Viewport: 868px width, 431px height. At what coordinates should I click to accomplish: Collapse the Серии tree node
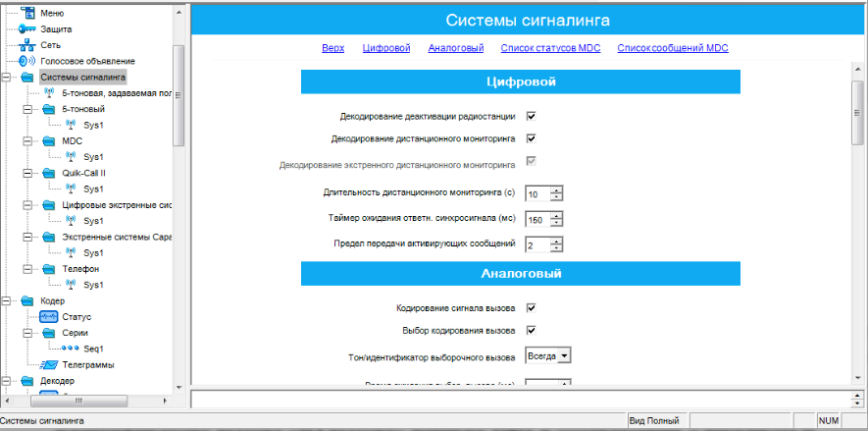coord(27,334)
